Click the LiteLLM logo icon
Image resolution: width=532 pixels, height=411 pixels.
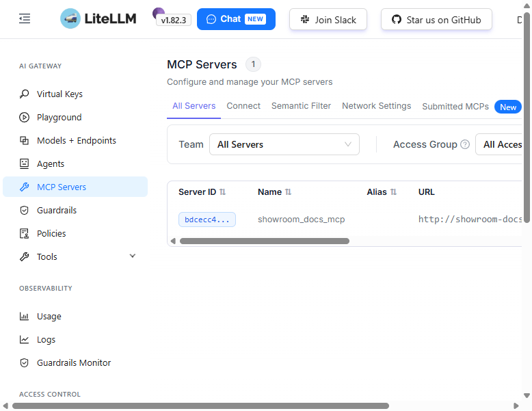pos(70,18)
